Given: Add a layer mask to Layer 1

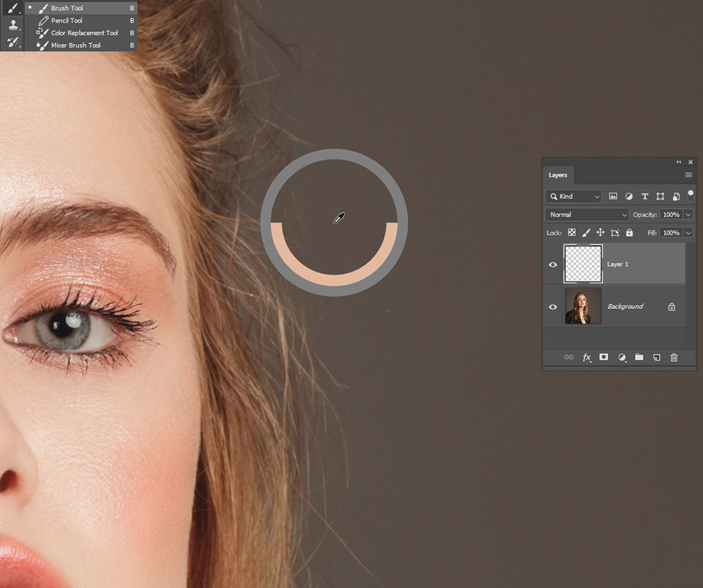Looking at the screenshot, I should click(x=603, y=358).
